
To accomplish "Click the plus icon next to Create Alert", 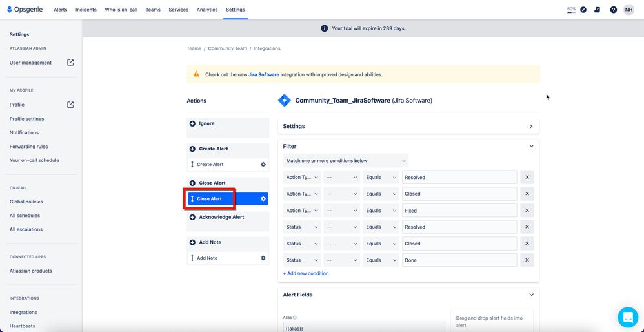I will [x=192, y=149].
